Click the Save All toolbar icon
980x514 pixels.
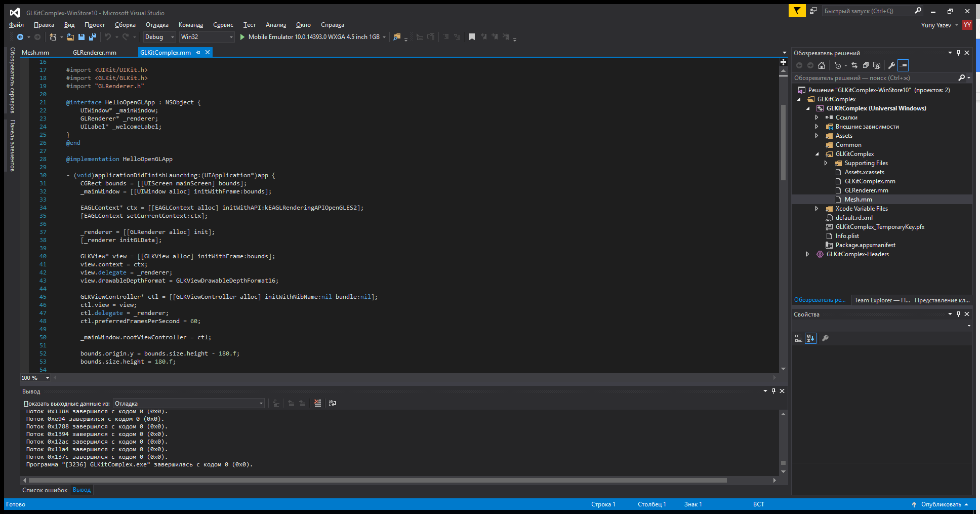pos(92,37)
